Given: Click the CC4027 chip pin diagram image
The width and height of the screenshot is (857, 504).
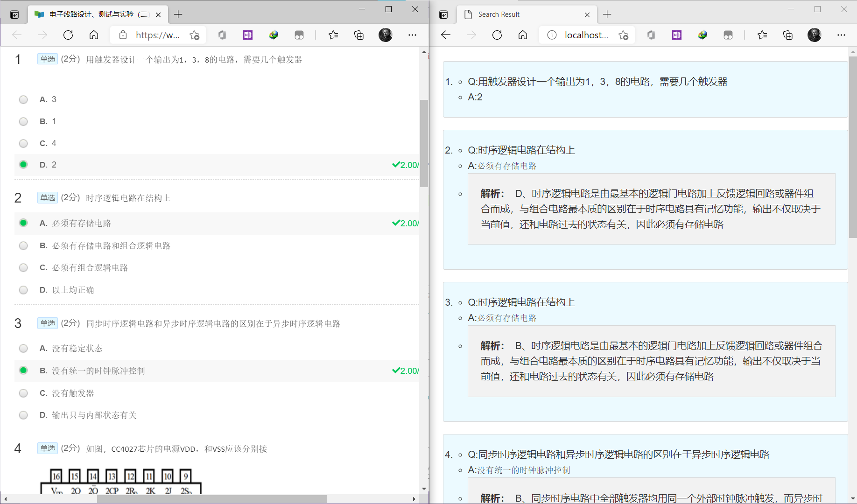Looking at the screenshot, I should 121,481.
